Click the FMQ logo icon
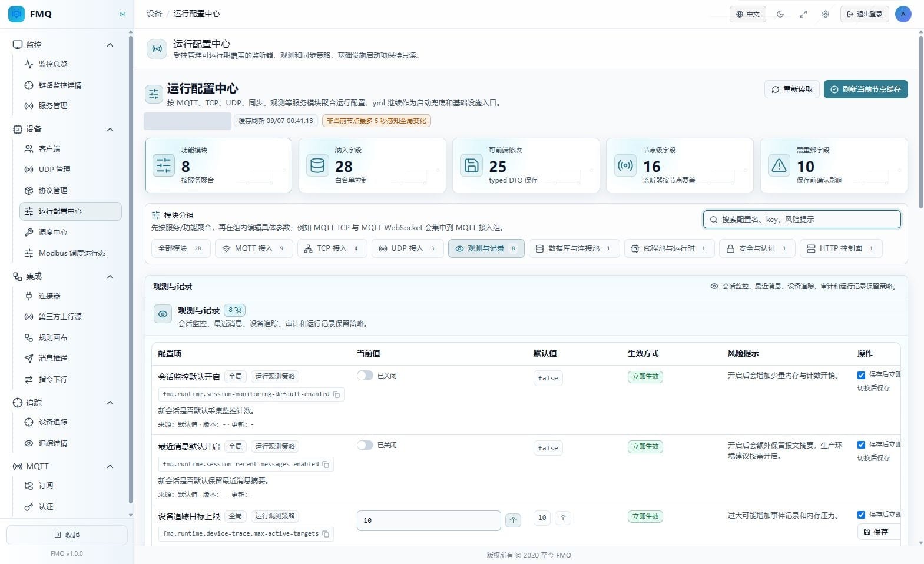 tap(16, 14)
